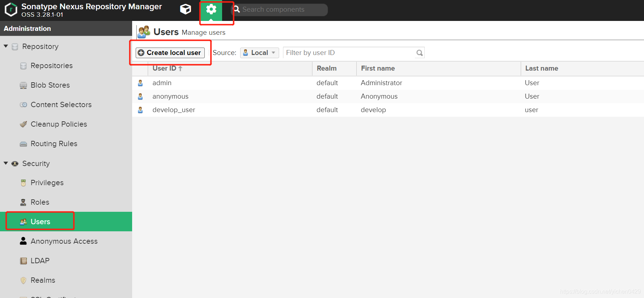Click the Administration sidebar header
The image size is (644, 298).
pyautogui.click(x=66, y=28)
